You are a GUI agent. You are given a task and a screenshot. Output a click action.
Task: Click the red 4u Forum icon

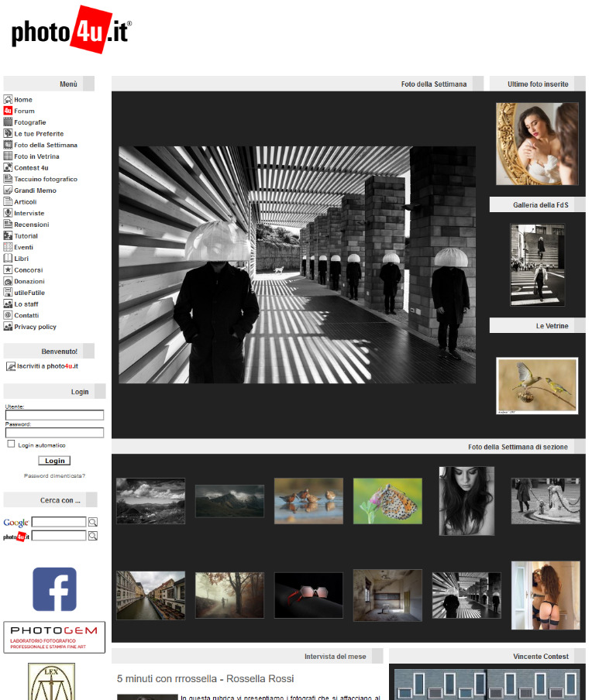(x=8, y=111)
